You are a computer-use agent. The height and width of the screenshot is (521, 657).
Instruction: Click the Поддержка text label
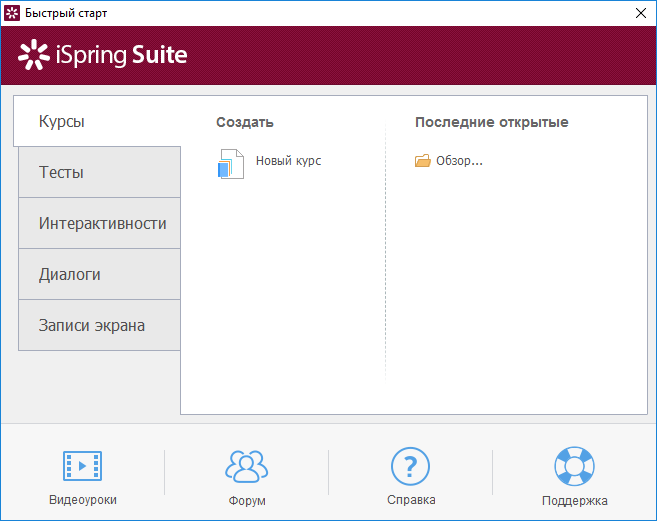pyautogui.click(x=574, y=500)
